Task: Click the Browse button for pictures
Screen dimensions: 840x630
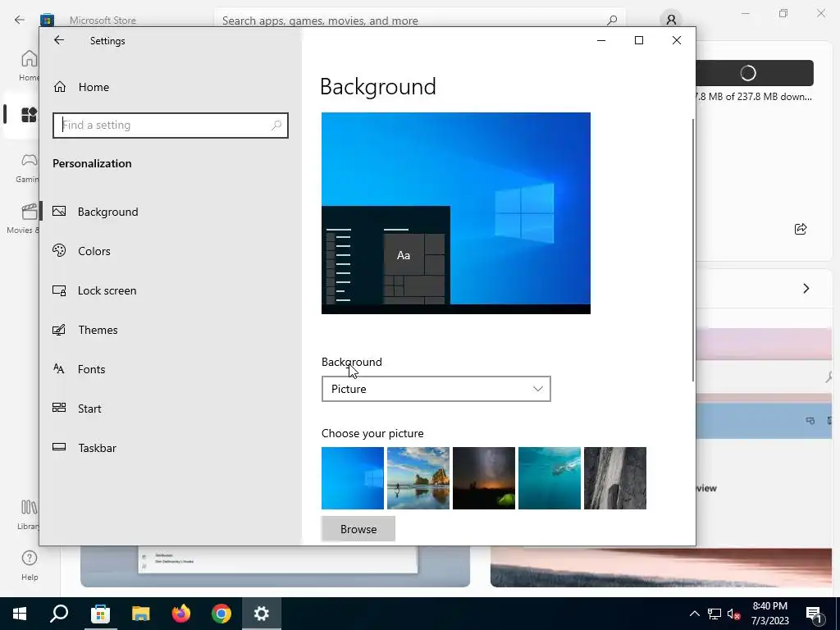Action: (358, 529)
